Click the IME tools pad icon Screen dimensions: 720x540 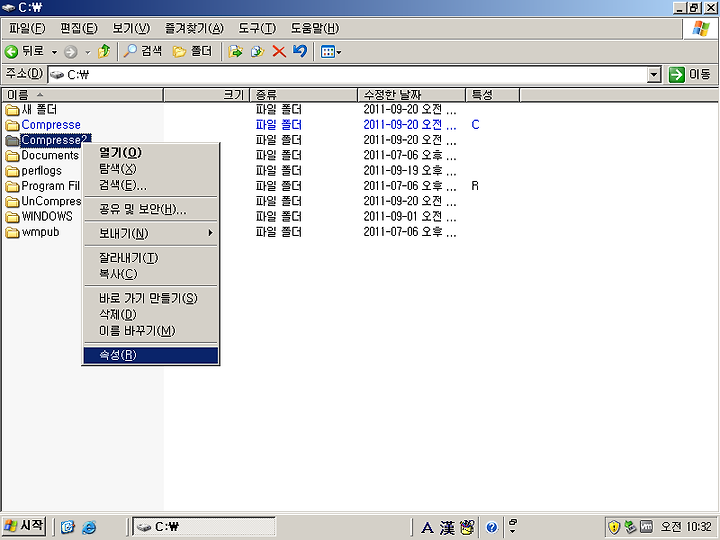point(467,527)
